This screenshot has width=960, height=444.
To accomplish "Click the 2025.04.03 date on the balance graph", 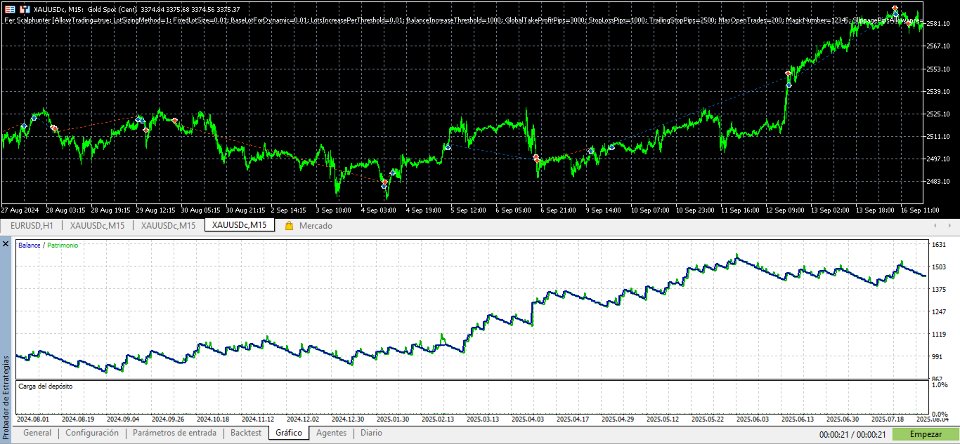I will tap(529, 420).
